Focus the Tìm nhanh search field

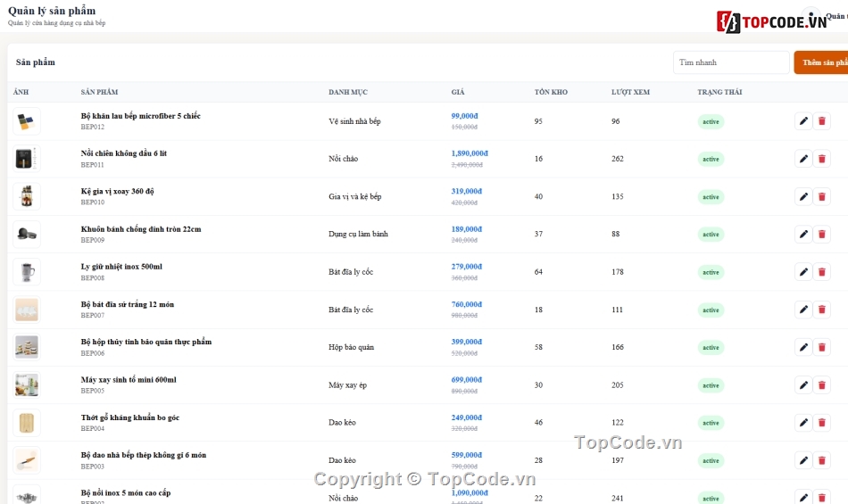[731, 62]
